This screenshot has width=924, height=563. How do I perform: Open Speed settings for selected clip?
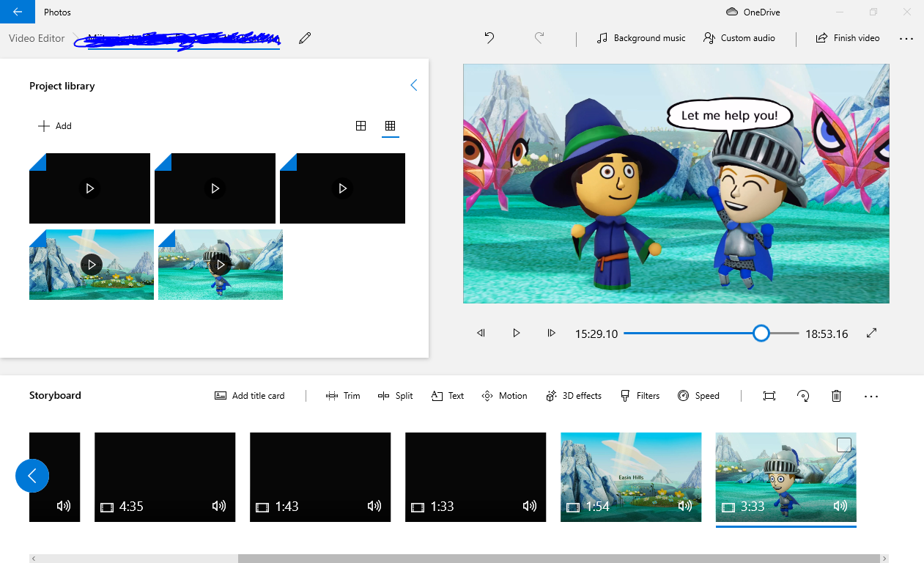tap(698, 396)
